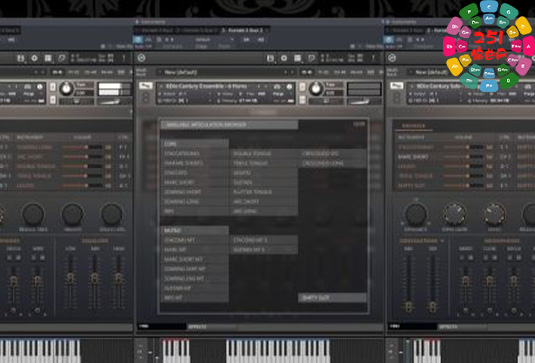Open the options gear in the middle Kontakt toolbar
Viewport: 535px width, 363px height.
pyautogui.click(x=284, y=58)
